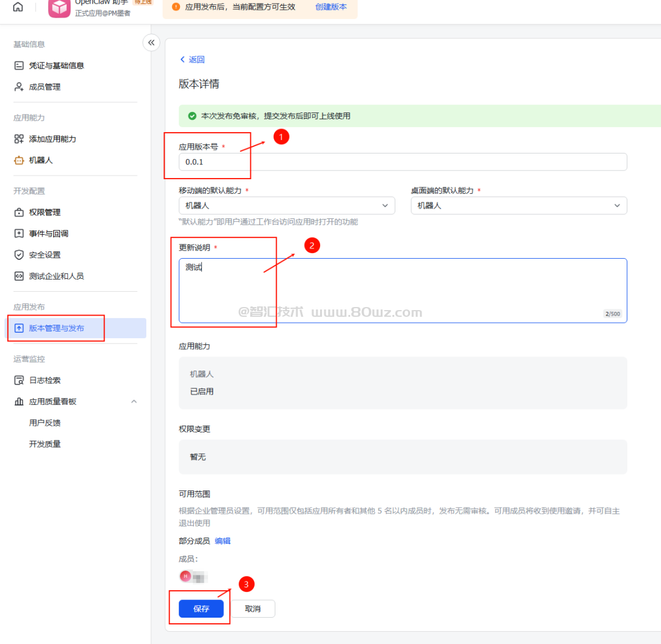Open 添加应用能力 in the sidebar

[x=53, y=139]
